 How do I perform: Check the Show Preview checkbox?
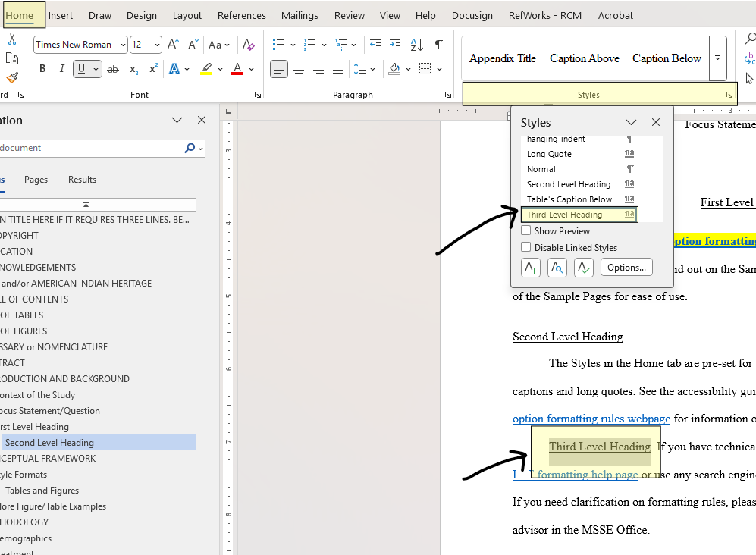pyautogui.click(x=525, y=230)
